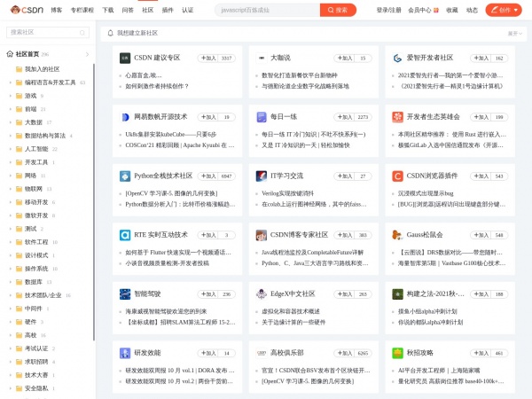Expand the 会员中心 dropdown in header

[x=422, y=10]
